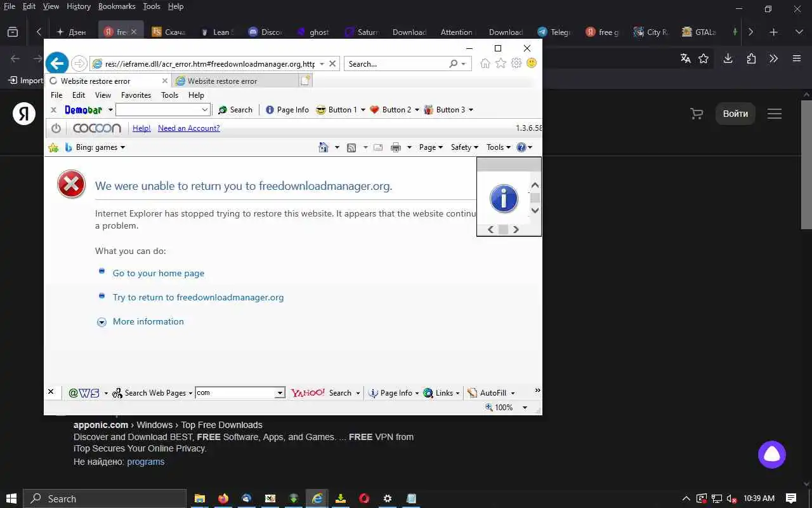Click the Firefox icon in the taskbar
The height and width of the screenshot is (508, 812).
coord(223,498)
